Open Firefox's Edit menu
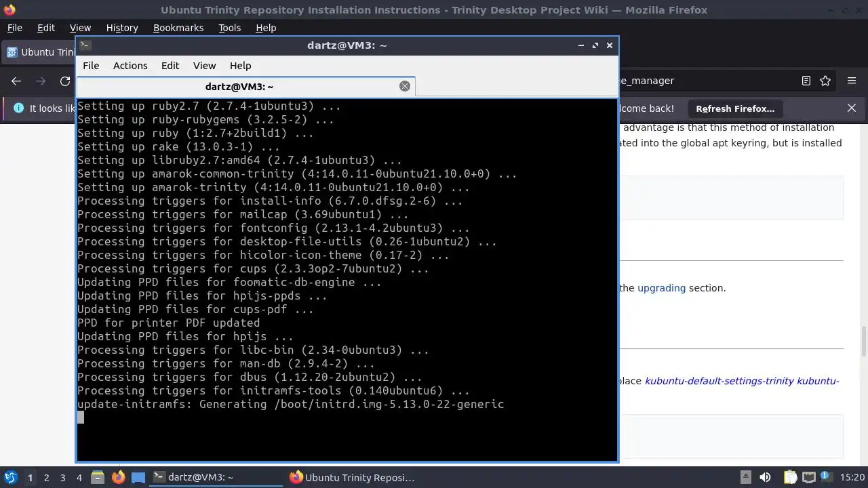The height and width of the screenshot is (488, 868). pos(46,28)
